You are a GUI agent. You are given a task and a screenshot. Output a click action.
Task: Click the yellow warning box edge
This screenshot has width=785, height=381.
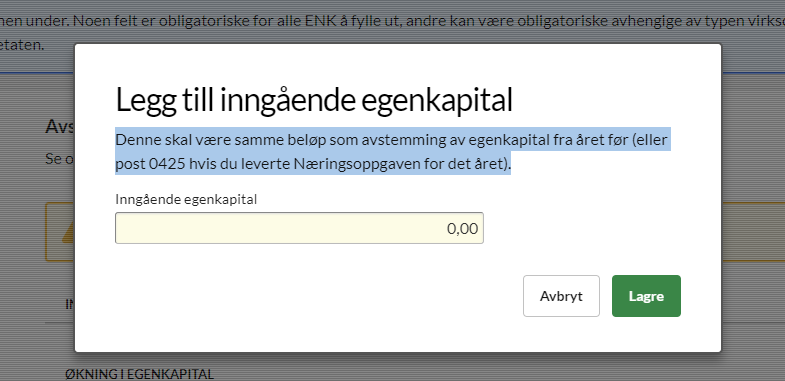coord(47,232)
